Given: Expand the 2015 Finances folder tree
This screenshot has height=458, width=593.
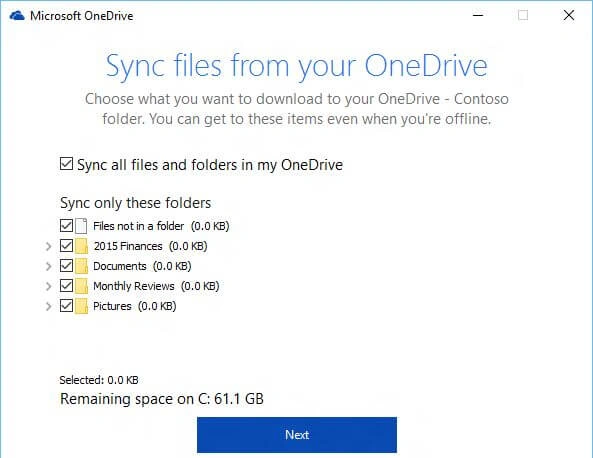Looking at the screenshot, I should [x=48, y=247].
